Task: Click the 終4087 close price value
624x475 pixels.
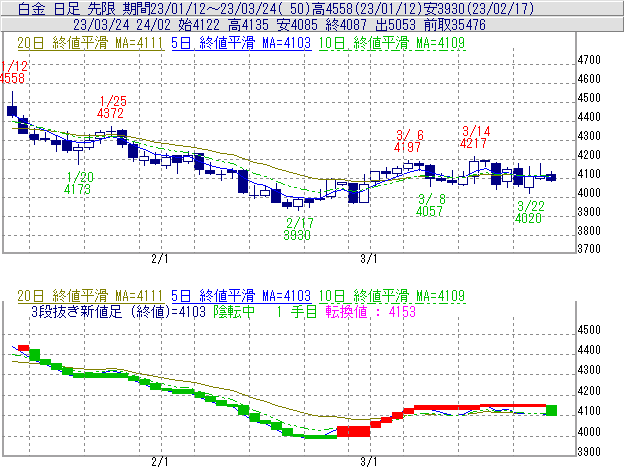Action: (346, 25)
